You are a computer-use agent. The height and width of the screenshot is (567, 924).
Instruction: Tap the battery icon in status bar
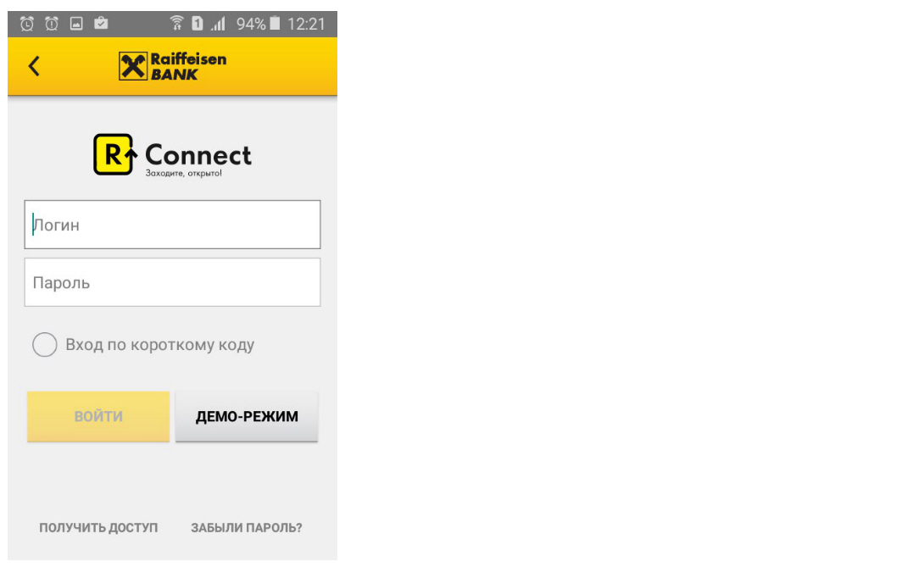coord(275,23)
